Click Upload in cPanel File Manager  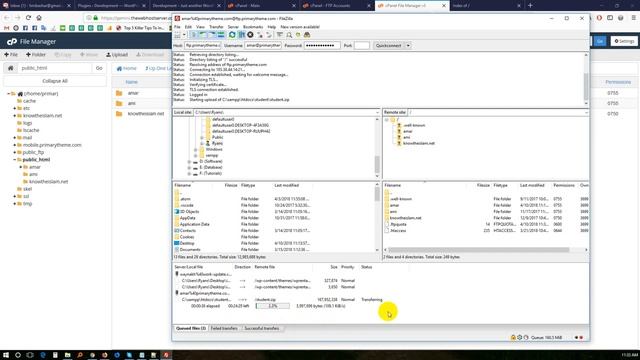(x=117, y=55)
